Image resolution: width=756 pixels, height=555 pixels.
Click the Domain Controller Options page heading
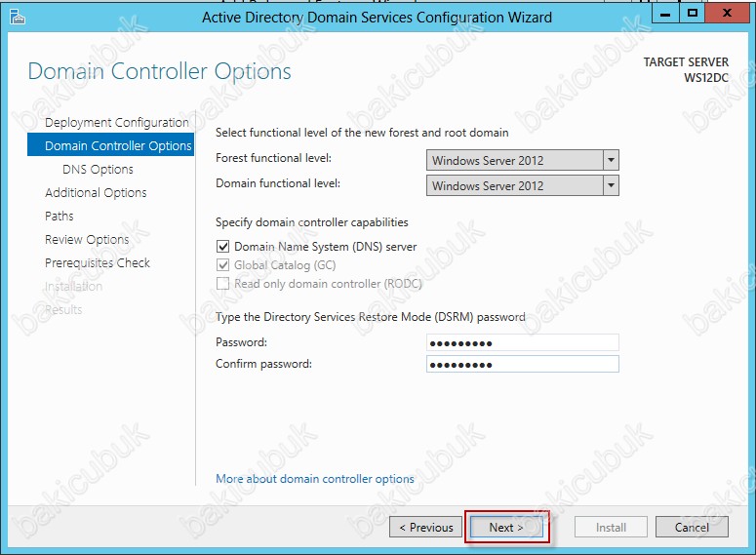click(160, 71)
